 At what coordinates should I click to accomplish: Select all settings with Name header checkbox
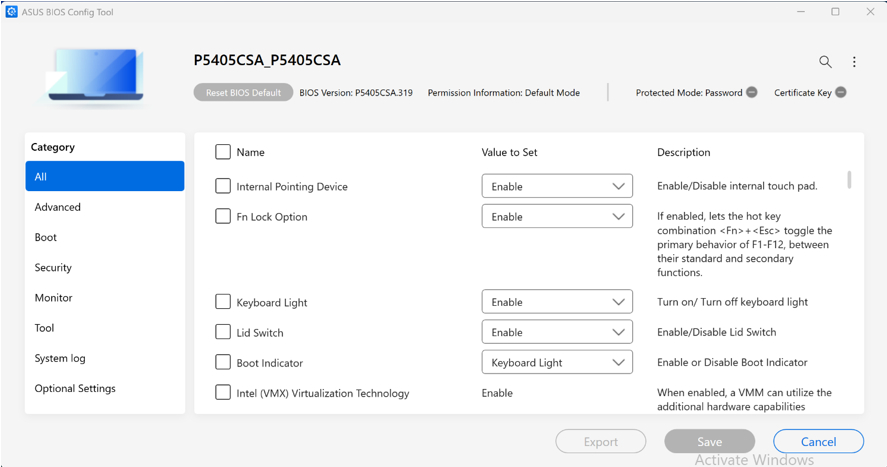tap(223, 152)
